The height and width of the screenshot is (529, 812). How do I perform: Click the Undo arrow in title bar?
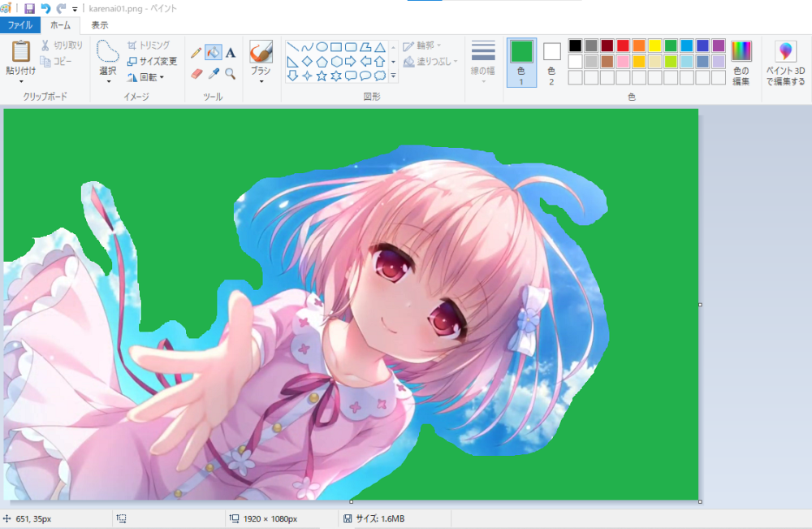click(x=45, y=8)
